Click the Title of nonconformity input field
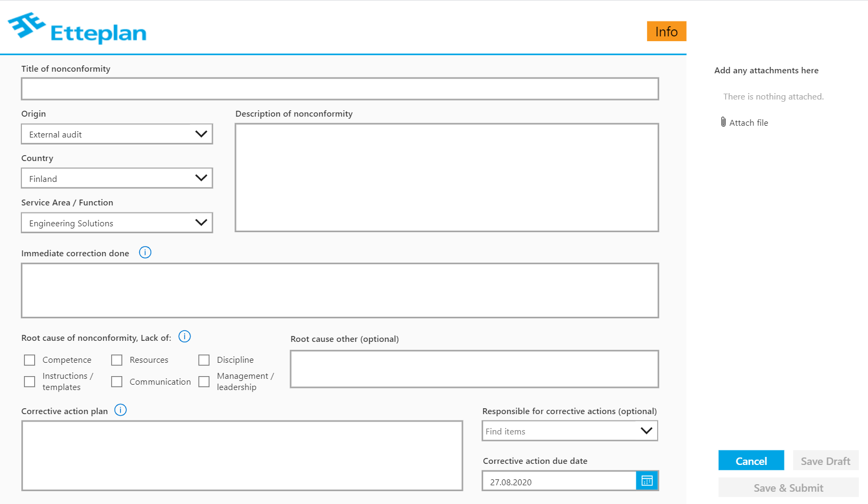The width and height of the screenshot is (868, 504). click(339, 88)
